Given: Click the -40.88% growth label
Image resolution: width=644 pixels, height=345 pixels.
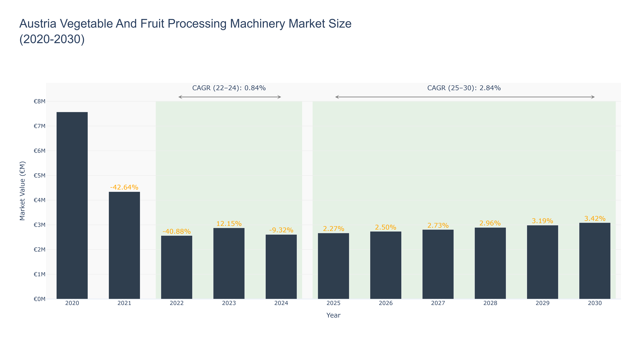Looking at the screenshot, I should tap(177, 231).
